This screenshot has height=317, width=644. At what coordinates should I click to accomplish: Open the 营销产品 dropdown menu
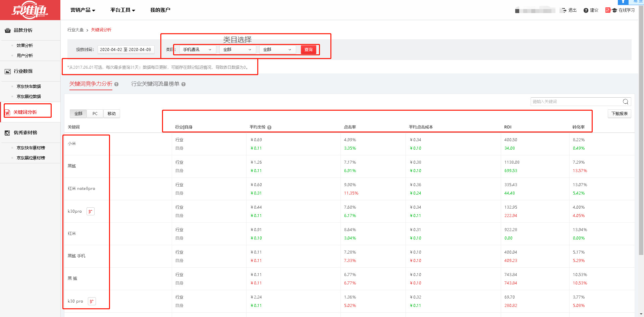(x=83, y=10)
